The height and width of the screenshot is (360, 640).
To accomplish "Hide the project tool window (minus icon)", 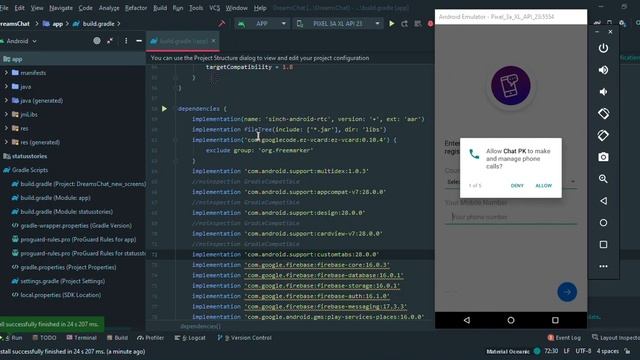I will 139,41.
